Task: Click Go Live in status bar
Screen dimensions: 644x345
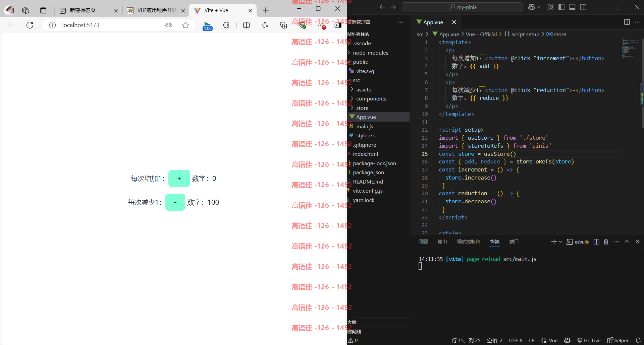Action: (x=589, y=340)
